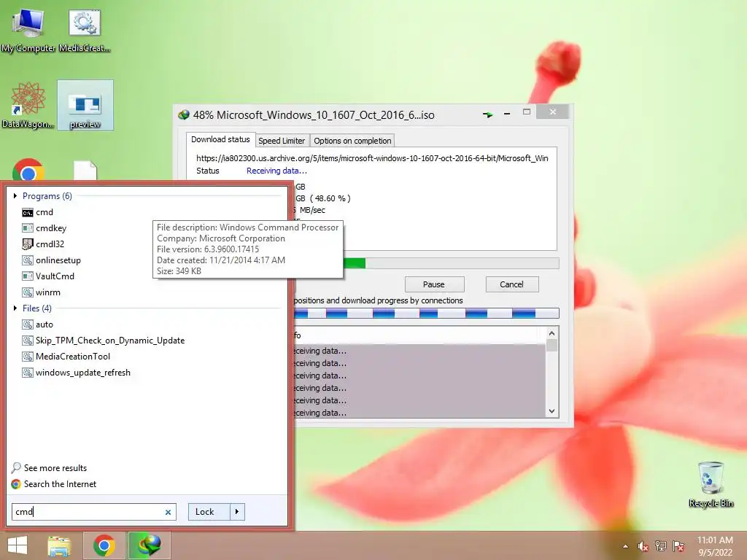This screenshot has width=747, height=560.
Task: Open the network tray icon
Action: tap(661, 546)
